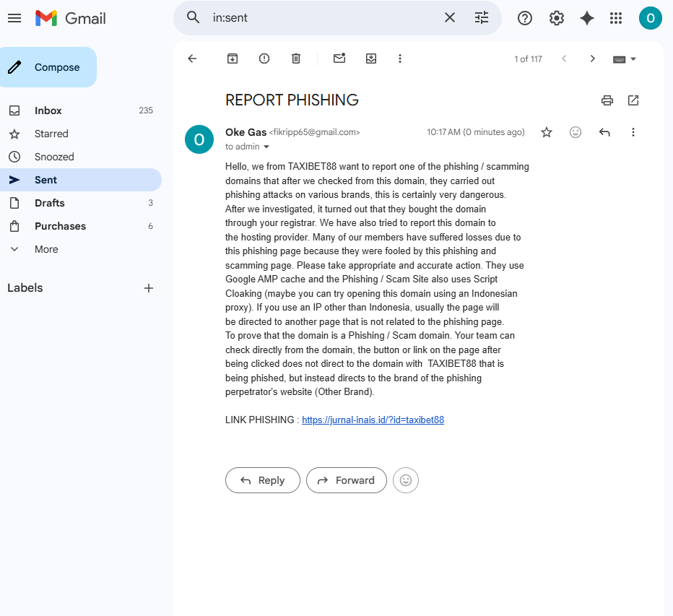Screen dimensions: 673x616
Task: Add emoji reaction in message header
Action: [x=575, y=132]
